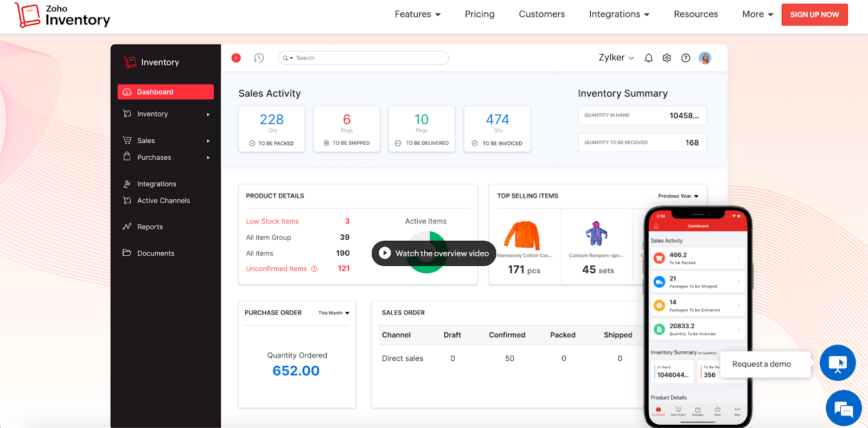The height and width of the screenshot is (428, 868).
Task: Click To be Packed icon on phone
Action: pos(659,258)
